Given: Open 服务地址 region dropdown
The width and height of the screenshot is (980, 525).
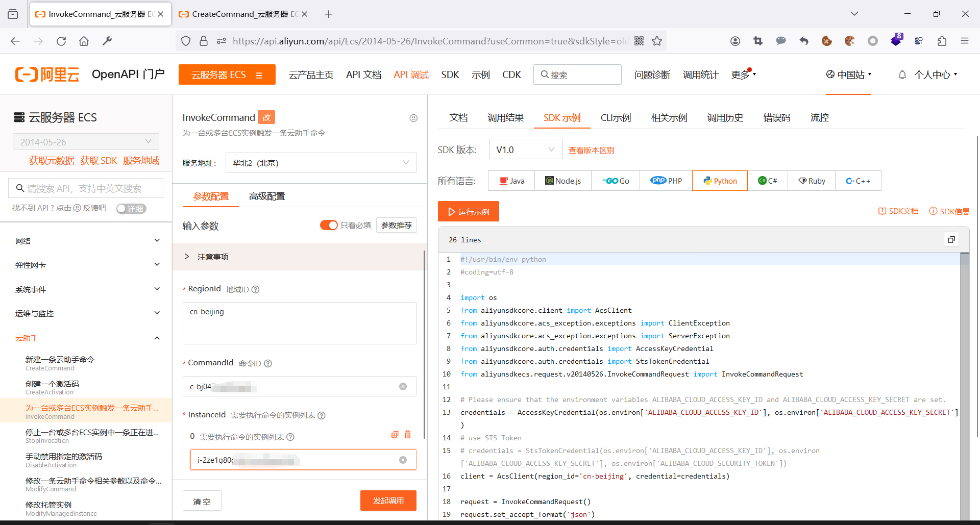Looking at the screenshot, I should [321, 163].
